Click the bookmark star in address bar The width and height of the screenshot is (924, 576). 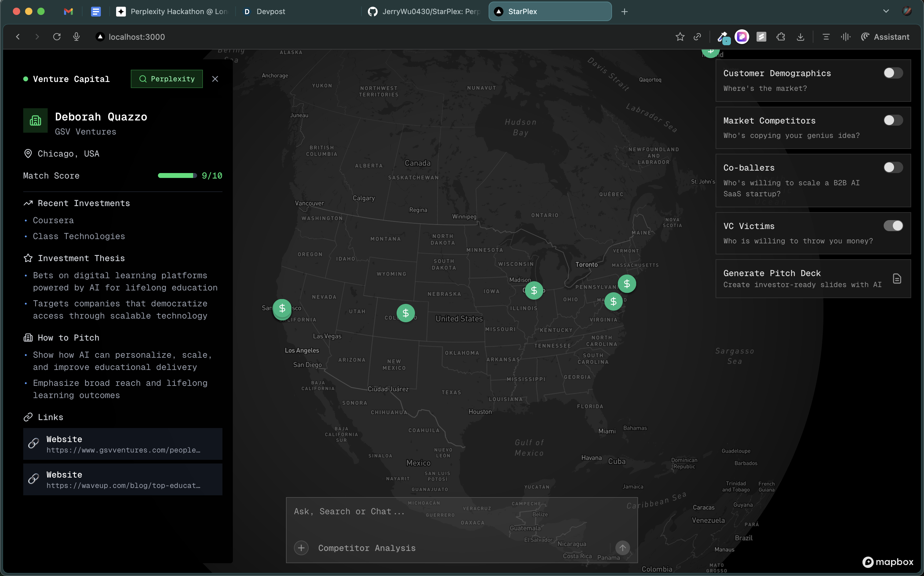tap(680, 37)
